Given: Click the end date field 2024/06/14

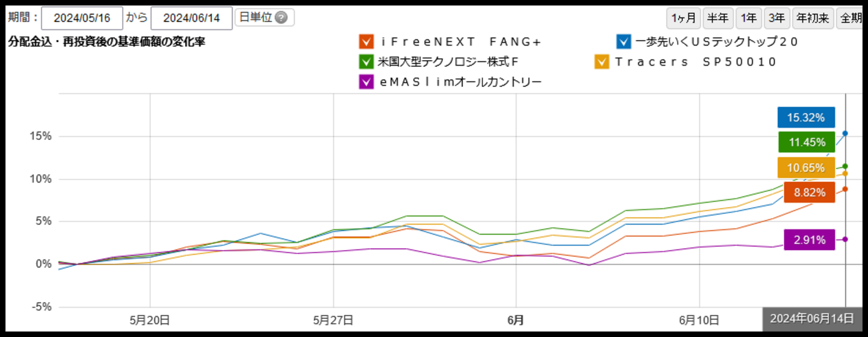Looking at the screenshot, I should (192, 18).
